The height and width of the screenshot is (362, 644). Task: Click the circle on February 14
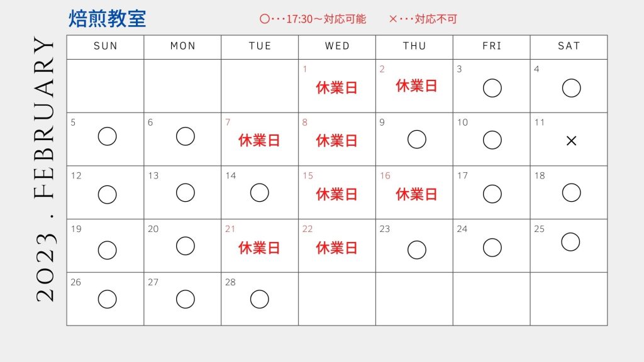259,192
